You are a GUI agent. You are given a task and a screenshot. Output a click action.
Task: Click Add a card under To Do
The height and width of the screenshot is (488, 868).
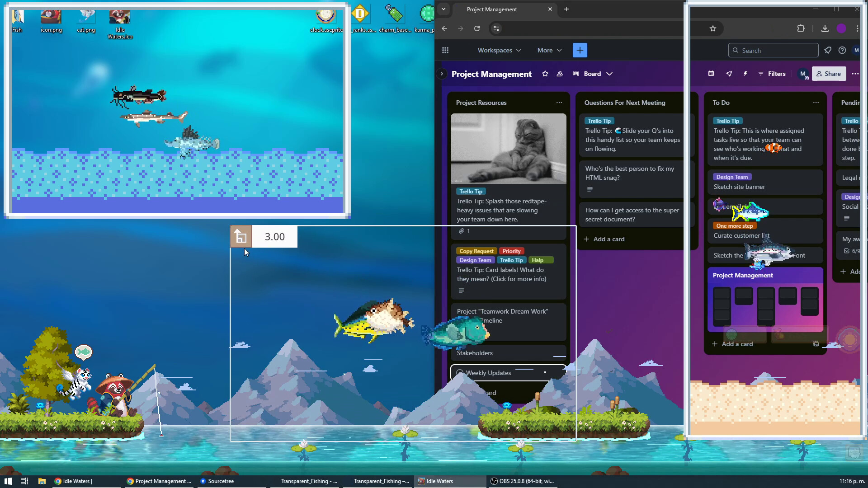tap(732, 344)
